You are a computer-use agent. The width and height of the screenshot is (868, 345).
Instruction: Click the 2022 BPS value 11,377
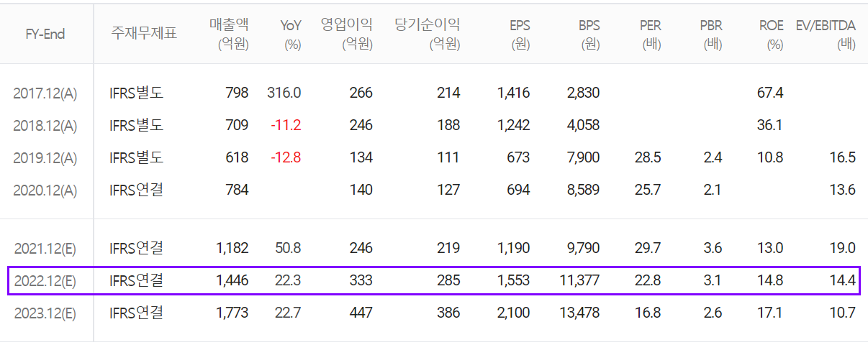(579, 280)
